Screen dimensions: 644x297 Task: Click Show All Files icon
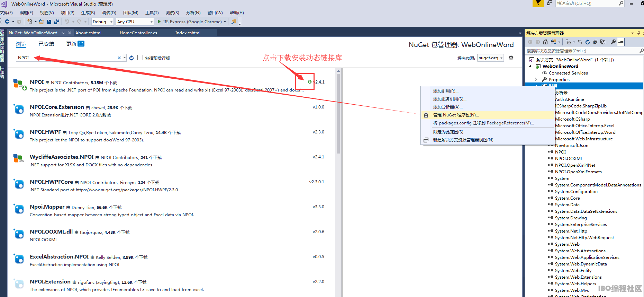[603, 42]
